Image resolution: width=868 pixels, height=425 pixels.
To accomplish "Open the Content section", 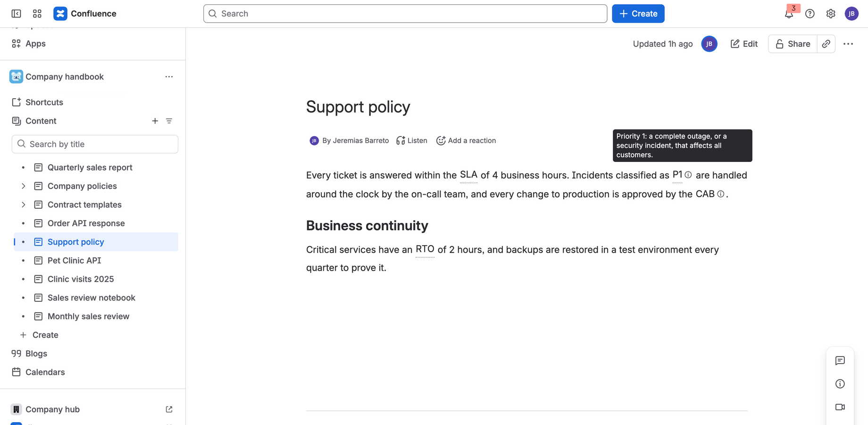I will point(41,121).
